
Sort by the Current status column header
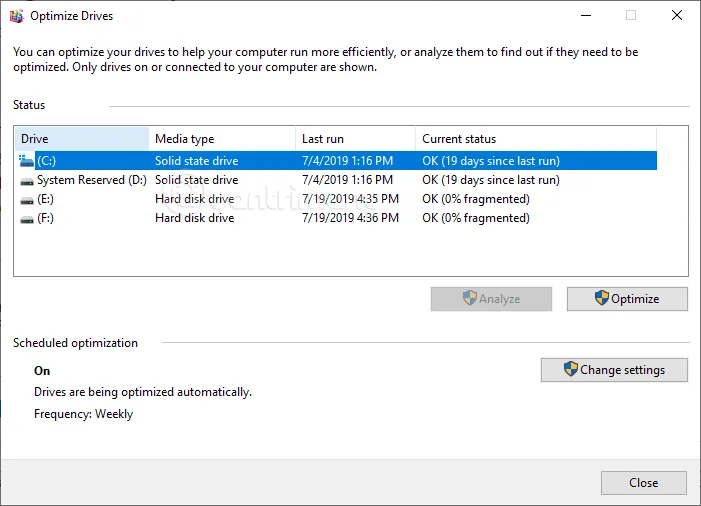coord(535,139)
